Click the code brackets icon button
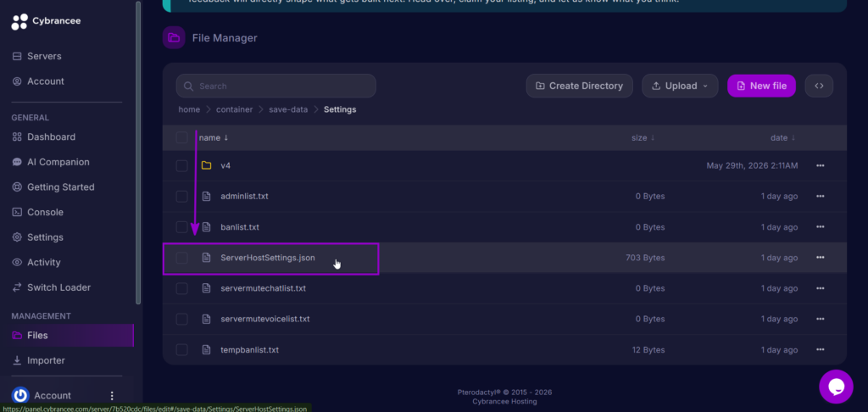The height and width of the screenshot is (412, 868). coord(820,86)
